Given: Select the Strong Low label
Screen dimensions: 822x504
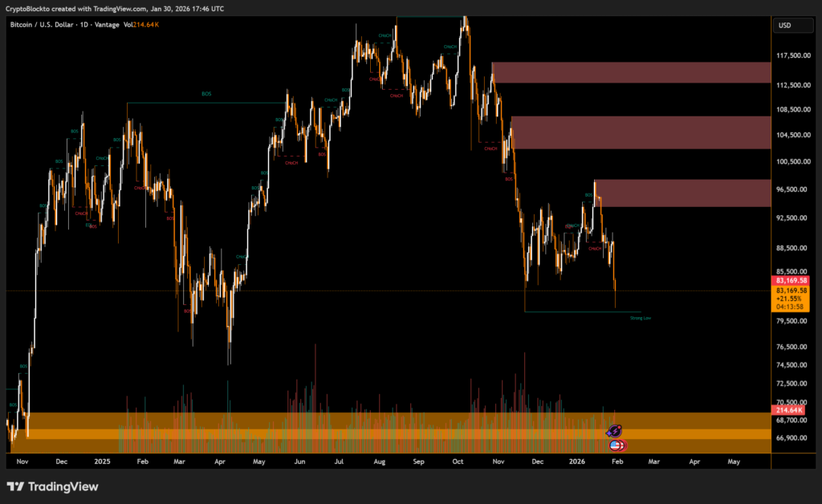Looking at the screenshot, I should [x=640, y=319].
